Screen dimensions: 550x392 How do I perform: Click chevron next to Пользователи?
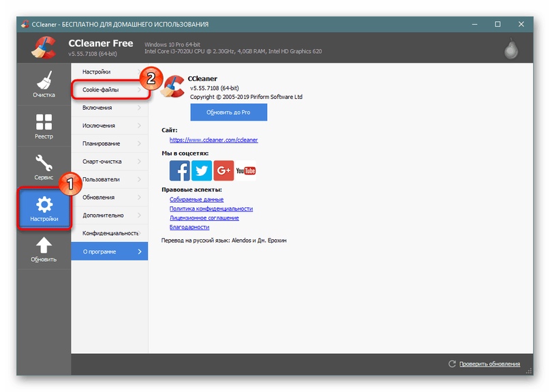click(x=139, y=179)
